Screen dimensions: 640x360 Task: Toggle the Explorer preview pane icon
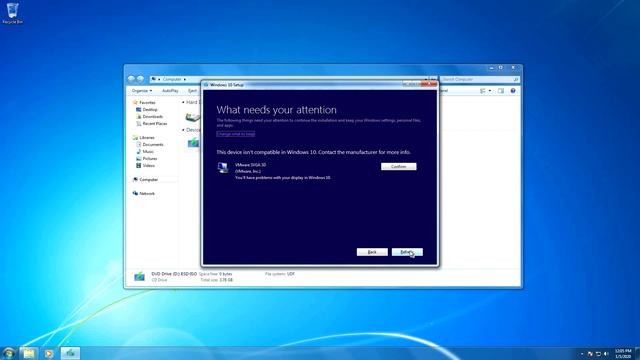pyautogui.click(x=501, y=91)
